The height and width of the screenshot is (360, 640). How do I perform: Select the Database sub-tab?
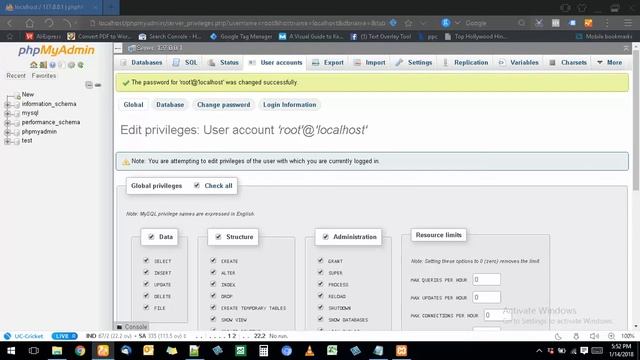click(170, 105)
